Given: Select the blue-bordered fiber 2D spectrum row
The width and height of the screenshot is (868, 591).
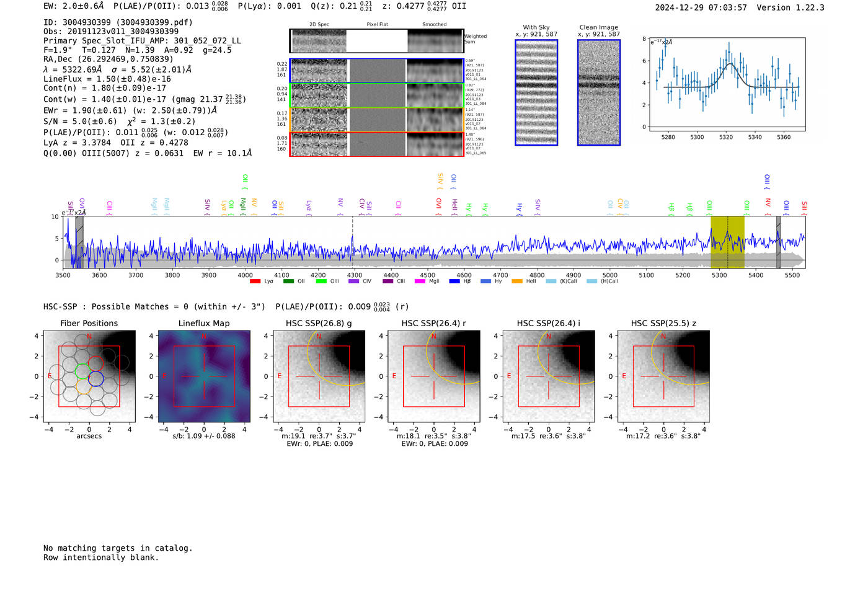Looking at the screenshot, I should pos(376,71).
